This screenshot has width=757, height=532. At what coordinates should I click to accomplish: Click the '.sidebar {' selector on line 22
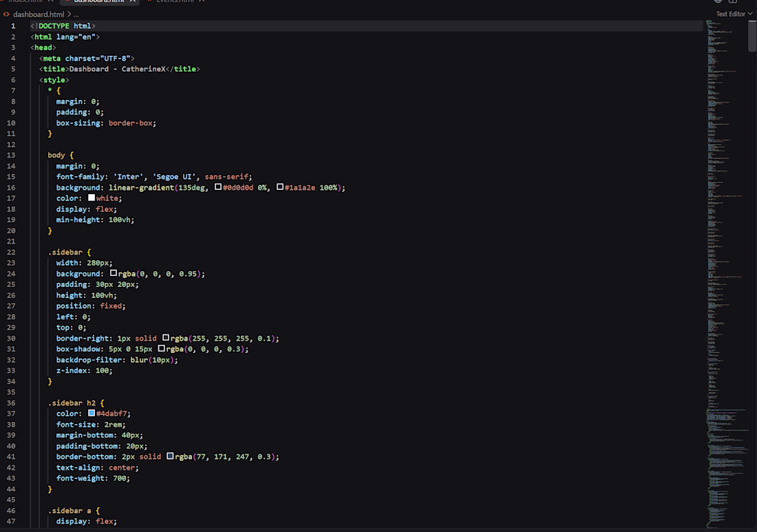(69, 253)
